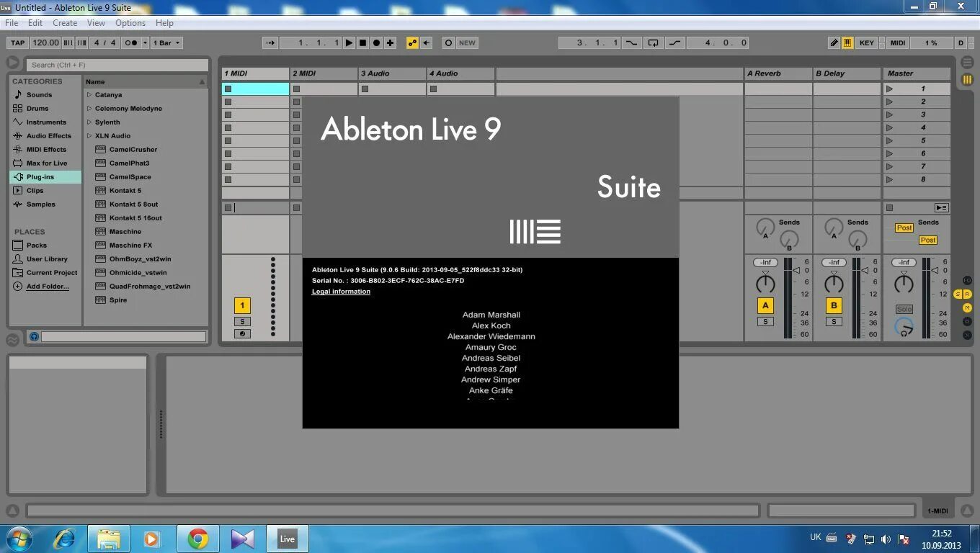Click the transport Play button
Image resolution: width=980 pixels, height=553 pixels.
[349, 42]
